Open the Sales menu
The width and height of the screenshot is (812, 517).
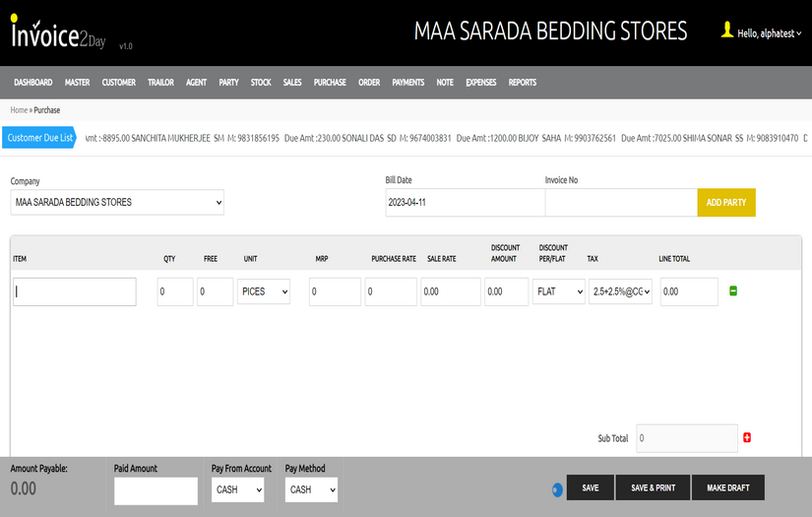[292, 83]
